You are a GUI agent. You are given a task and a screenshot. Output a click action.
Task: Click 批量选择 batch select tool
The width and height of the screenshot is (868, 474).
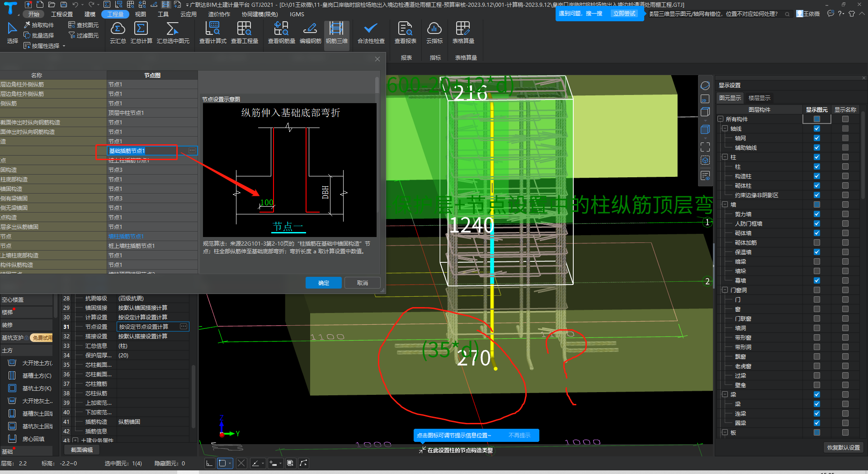pyautogui.click(x=39, y=35)
